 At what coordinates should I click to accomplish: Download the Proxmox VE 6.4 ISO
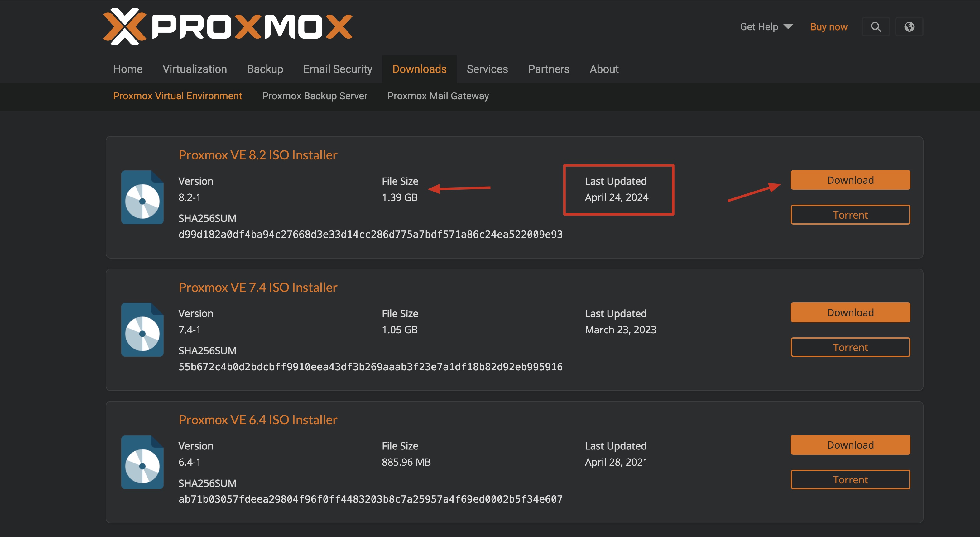click(x=850, y=445)
